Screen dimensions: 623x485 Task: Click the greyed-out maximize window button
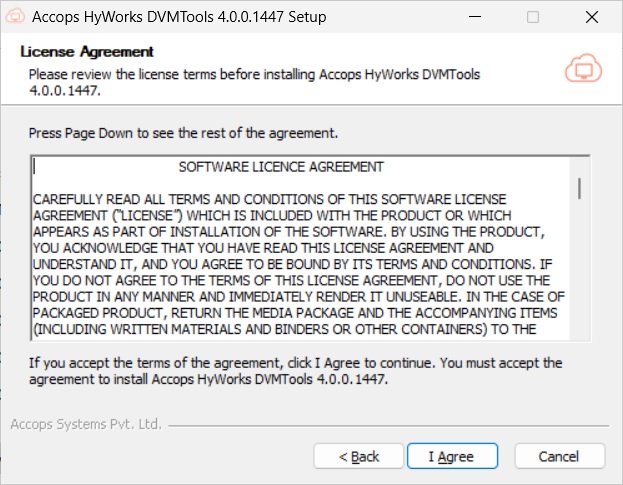pos(533,17)
